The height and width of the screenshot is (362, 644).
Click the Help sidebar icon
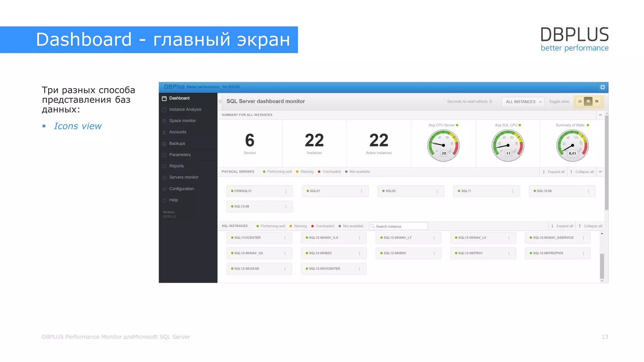point(164,200)
